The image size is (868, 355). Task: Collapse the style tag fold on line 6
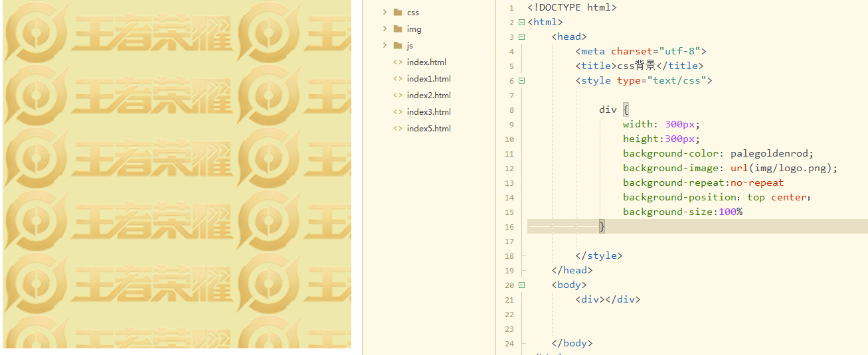(x=521, y=80)
